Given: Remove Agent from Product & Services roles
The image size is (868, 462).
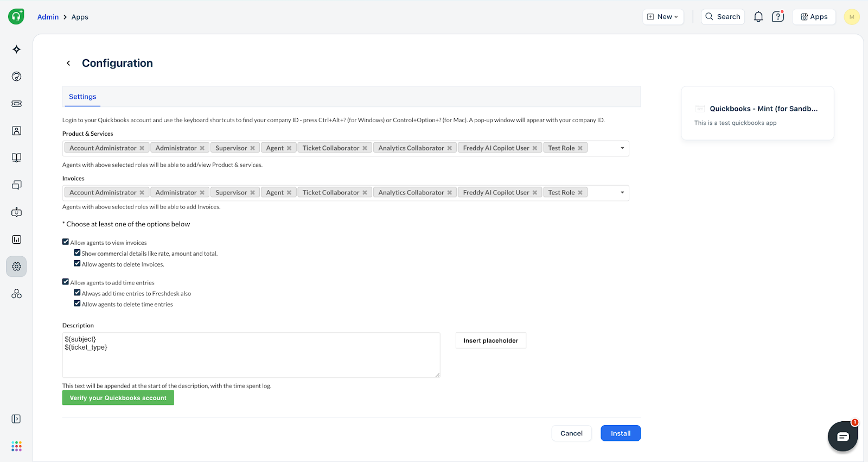Looking at the screenshot, I should point(289,148).
